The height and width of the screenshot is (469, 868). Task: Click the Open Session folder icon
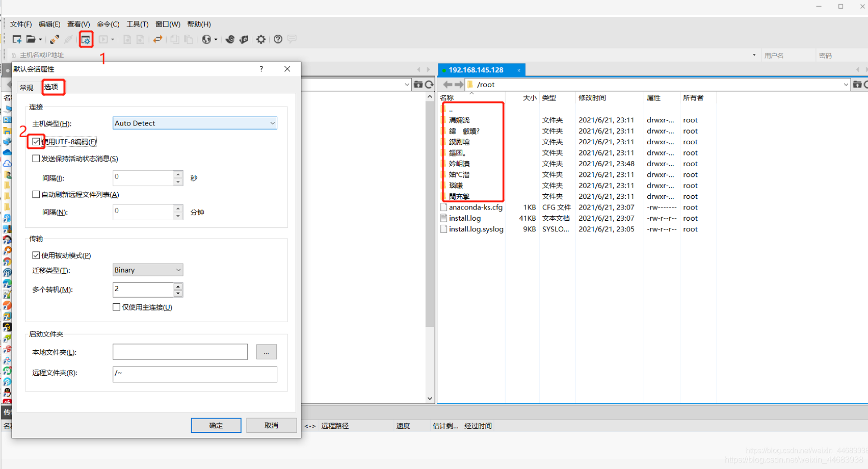(31, 39)
